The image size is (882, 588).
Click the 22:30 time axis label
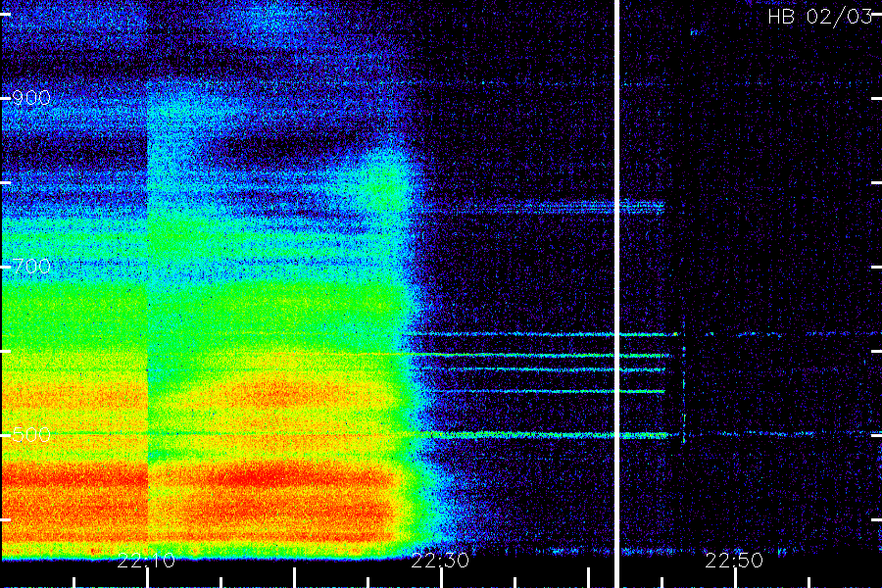[x=440, y=561]
